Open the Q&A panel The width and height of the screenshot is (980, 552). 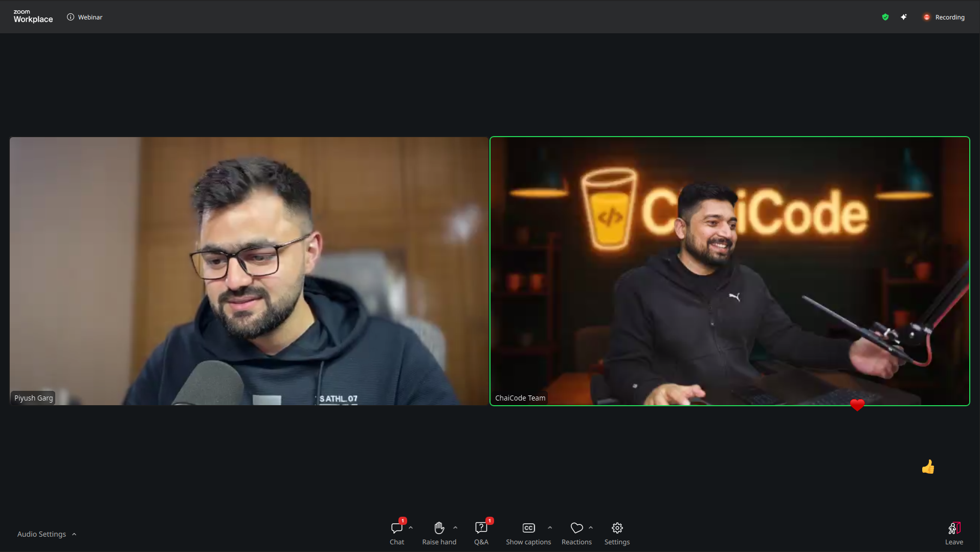pyautogui.click(x=481, y=533)
